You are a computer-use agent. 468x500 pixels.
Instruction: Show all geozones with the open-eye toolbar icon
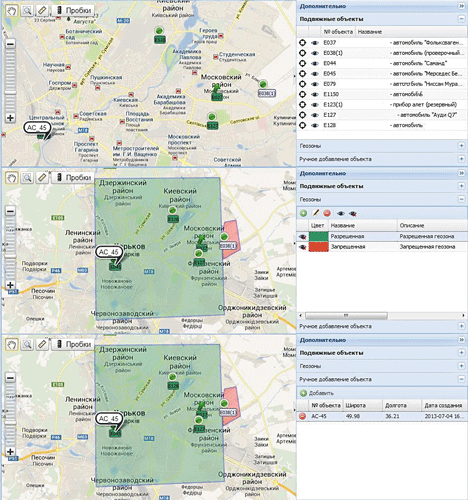[x=340, y=213]
